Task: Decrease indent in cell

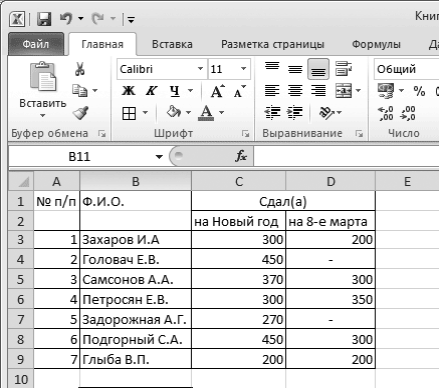Action: click(x=272, y=113)
